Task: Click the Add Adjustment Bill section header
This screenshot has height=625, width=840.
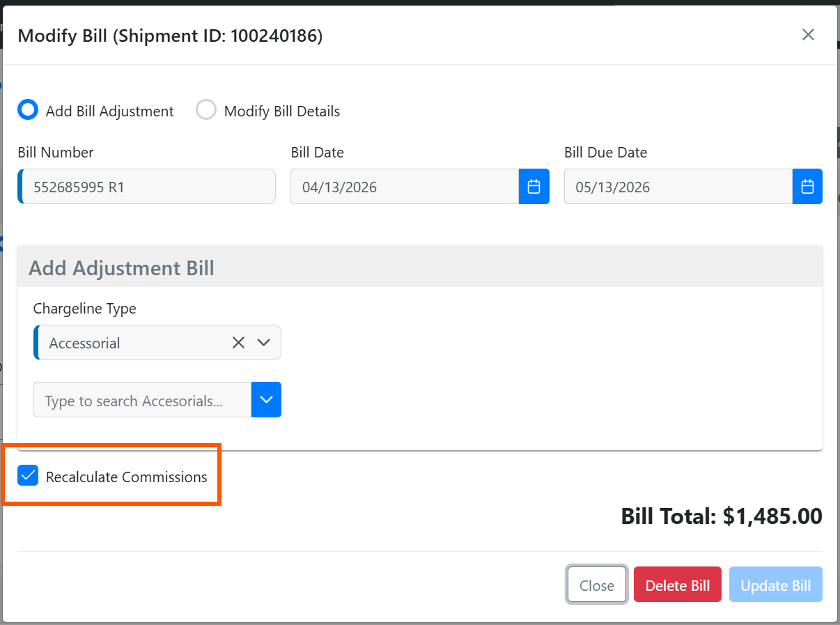Action: [x=121, y=268]
